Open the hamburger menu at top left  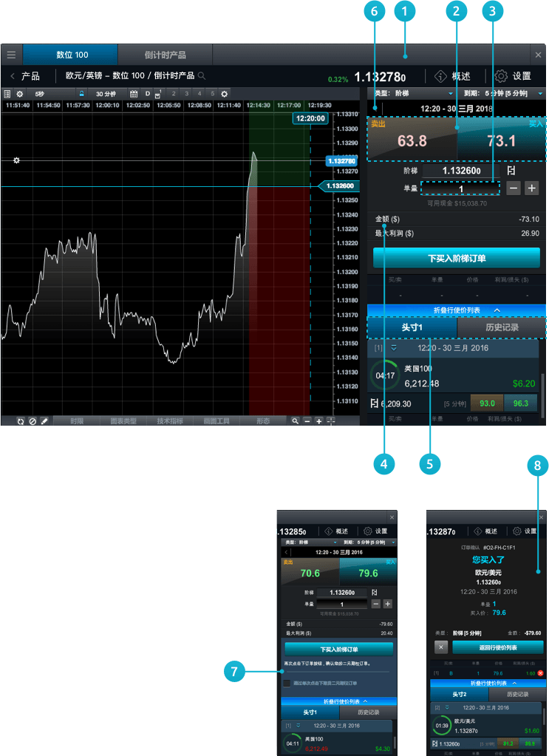[11, 55]
